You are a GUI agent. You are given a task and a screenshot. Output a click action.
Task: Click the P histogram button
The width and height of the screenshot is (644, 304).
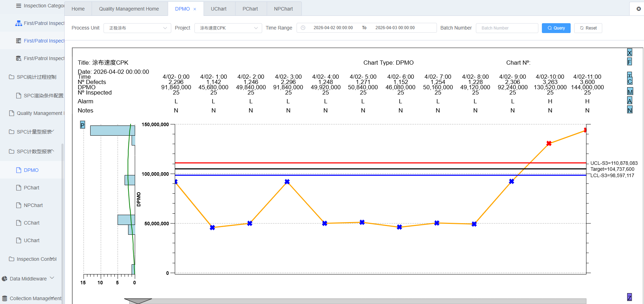pyautogui.click(x=82, y=125)
